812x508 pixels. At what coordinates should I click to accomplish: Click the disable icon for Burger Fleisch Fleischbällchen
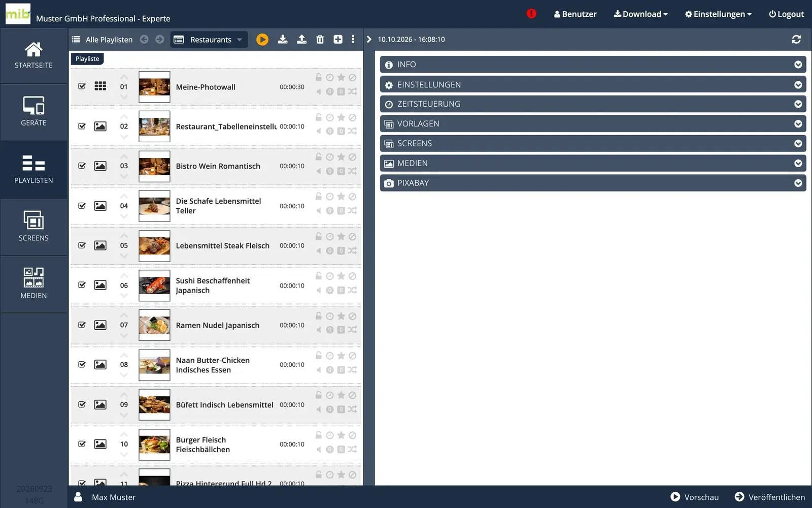click(x=352, y=435)
